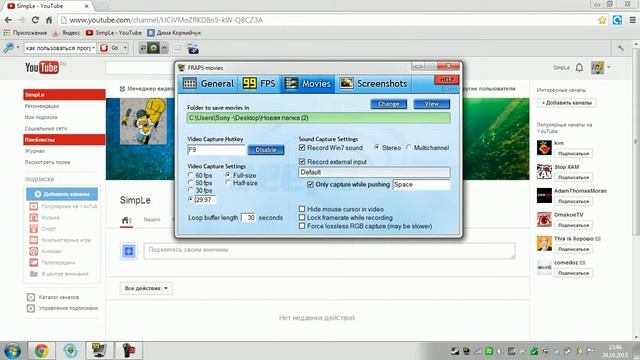The height and width of the screenshot is (360, 640).
Task: Open the Все действия dropdown
Action: tap(146, 288)
